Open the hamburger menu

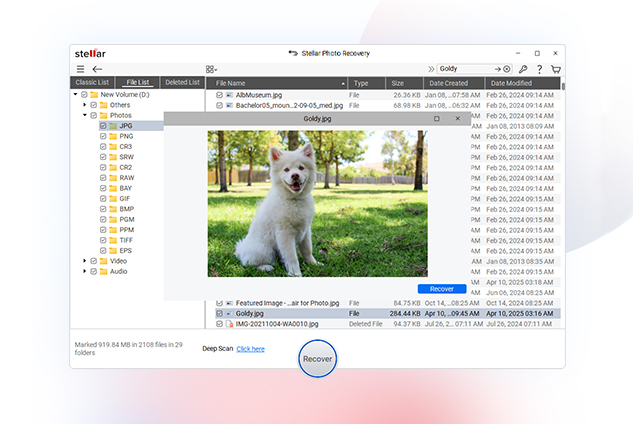pos(80,69)
